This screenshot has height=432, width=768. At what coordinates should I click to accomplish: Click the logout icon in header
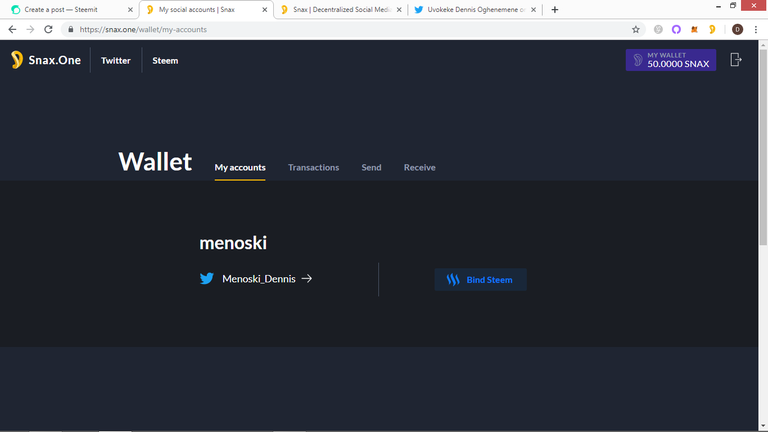point(736,60)
